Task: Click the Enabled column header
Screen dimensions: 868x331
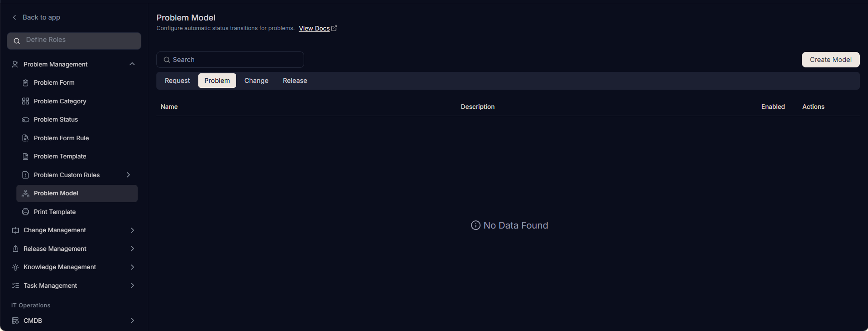Action: click(x=773, y=107)
